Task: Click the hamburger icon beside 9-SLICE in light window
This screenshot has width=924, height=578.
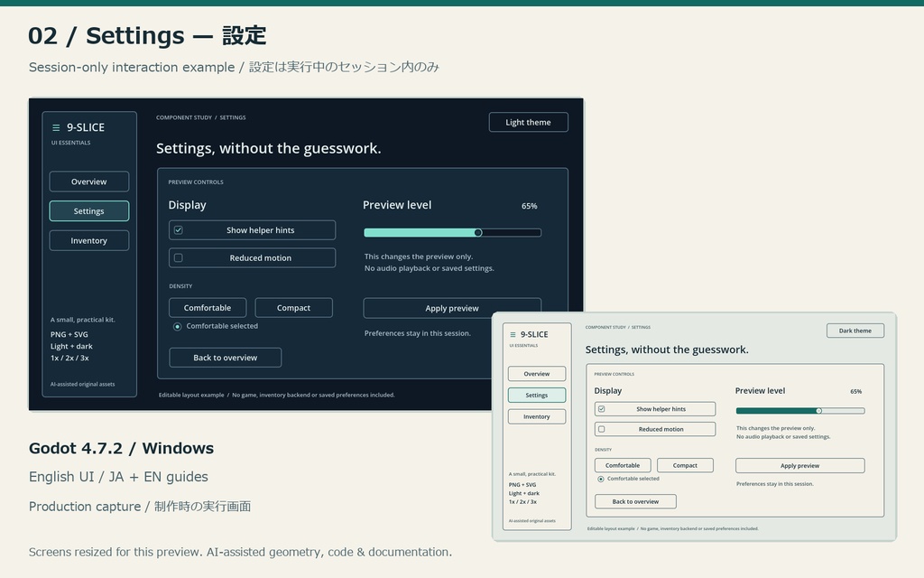Action: tap(513, 334)
